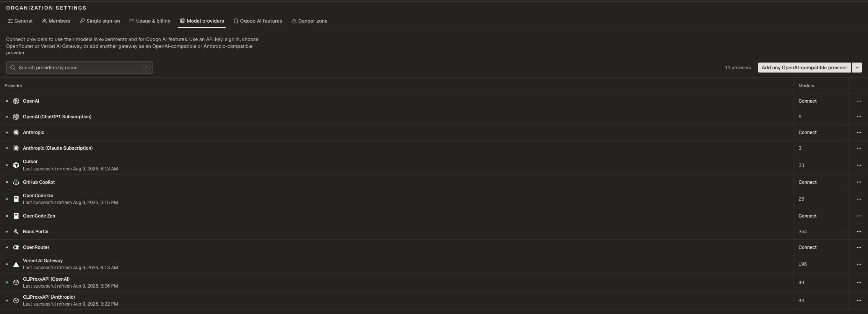Screen dimensions: 868x314
Task: Open the Oqoqo AI features tab
Action: [258, 21]
